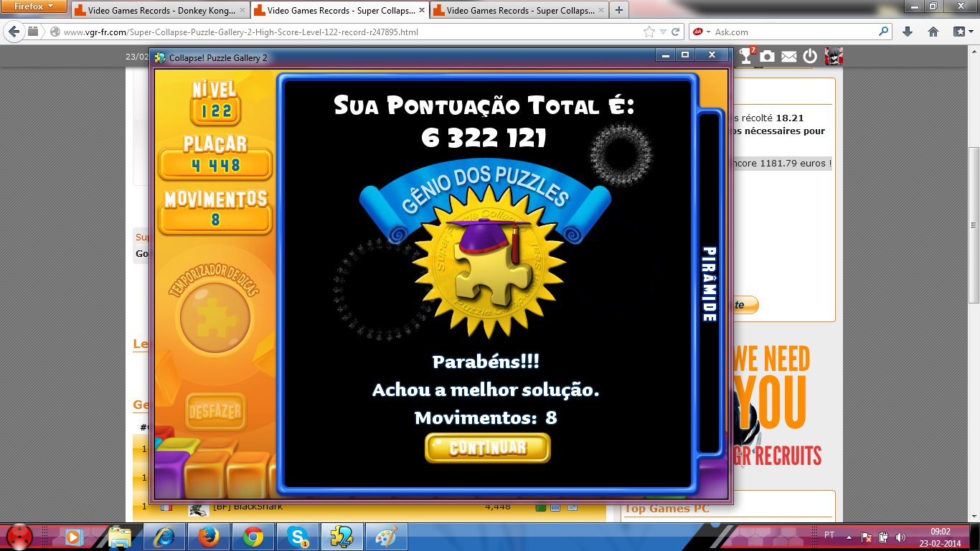Image resolution: width=980 pixels, height=551 pixels.
Task: Bookmark this page with the star icon
Action: [649, 32]
